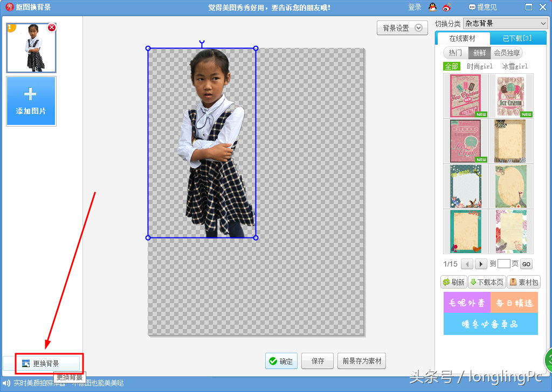
Task: Select the 热门 filter toggle
Action: click(x=456, y=53)
